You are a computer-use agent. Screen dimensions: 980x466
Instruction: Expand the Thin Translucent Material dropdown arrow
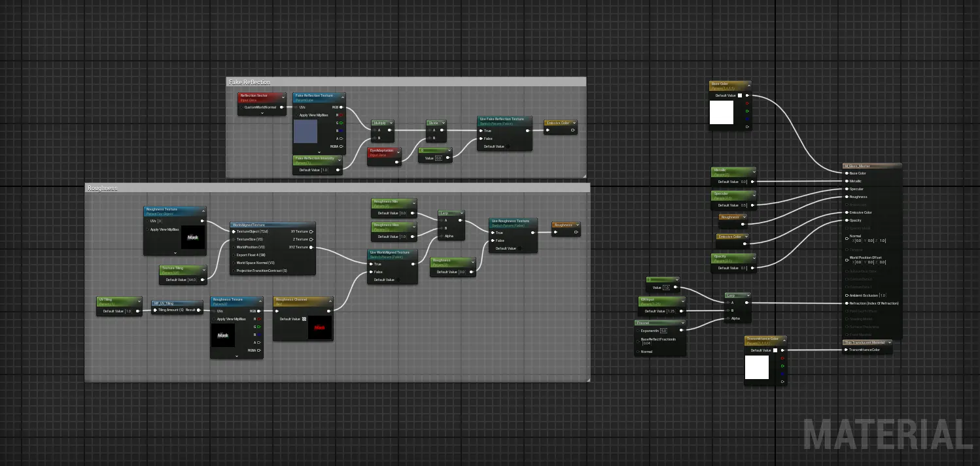pos(890,342)
